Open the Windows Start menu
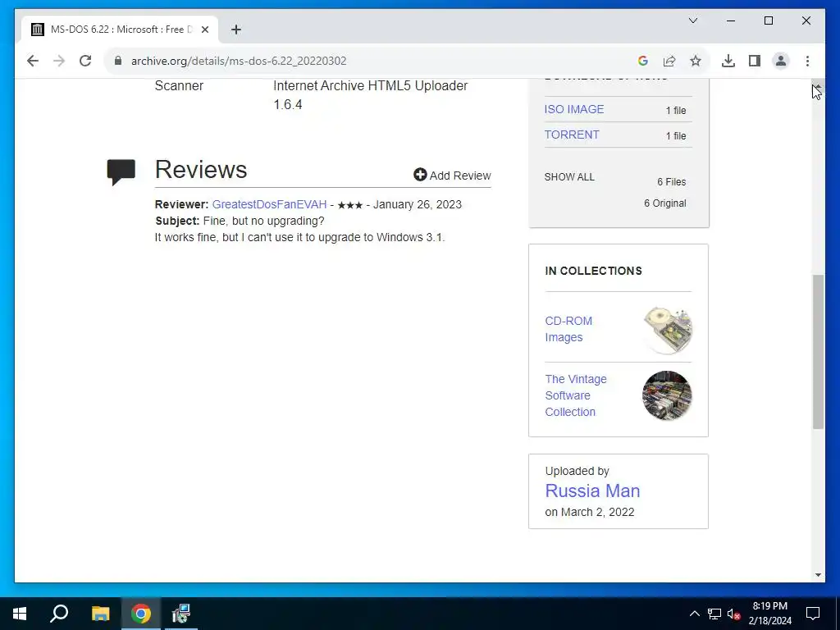The width and height of the screenshot is (840, 630). coord(20,614)
